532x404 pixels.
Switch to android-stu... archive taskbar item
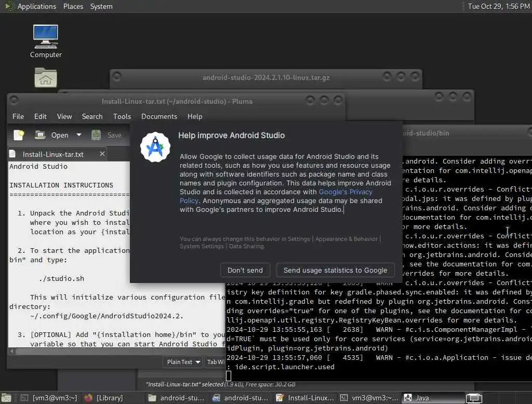241,398
